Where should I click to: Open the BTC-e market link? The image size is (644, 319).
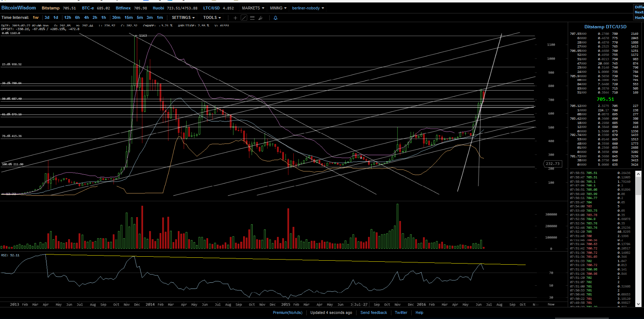pyautogui.click(x=96, y=8)
